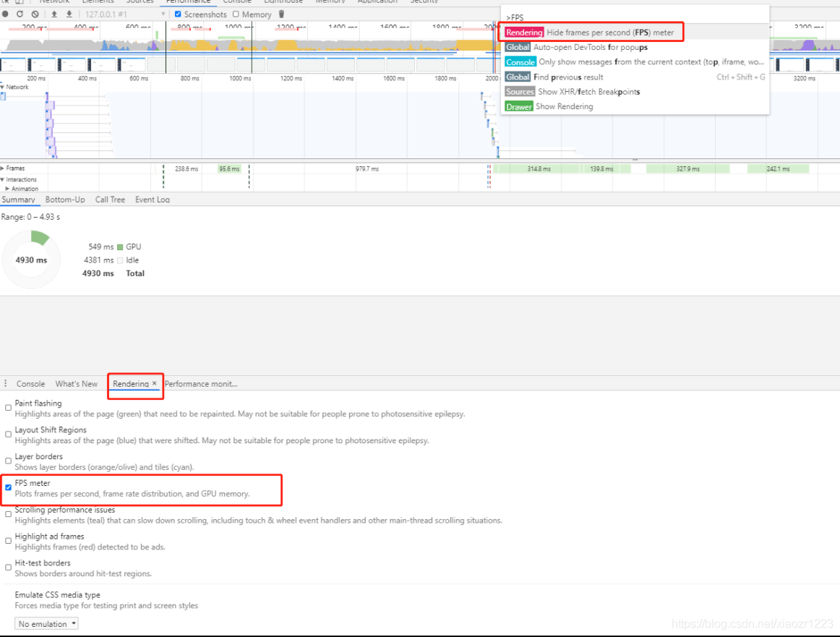This screenshot has width=840, height=637.
Task: Expand the Frames track
Action: tap(2, 168)
